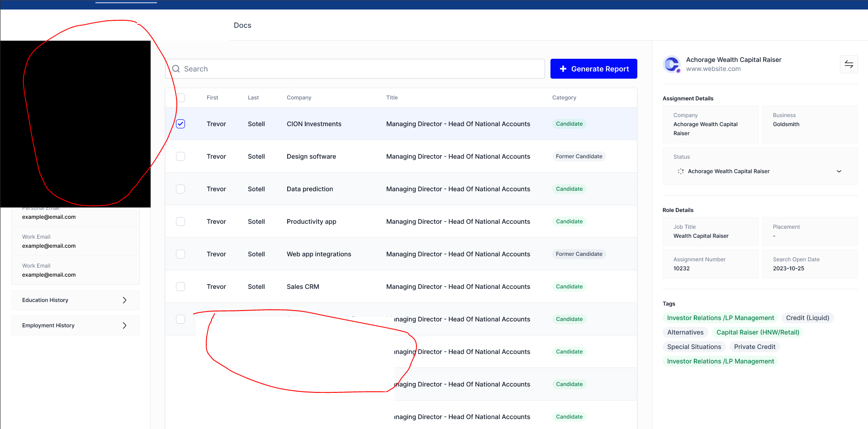
Task: Focus the Search input field
Action: point(355,69)
